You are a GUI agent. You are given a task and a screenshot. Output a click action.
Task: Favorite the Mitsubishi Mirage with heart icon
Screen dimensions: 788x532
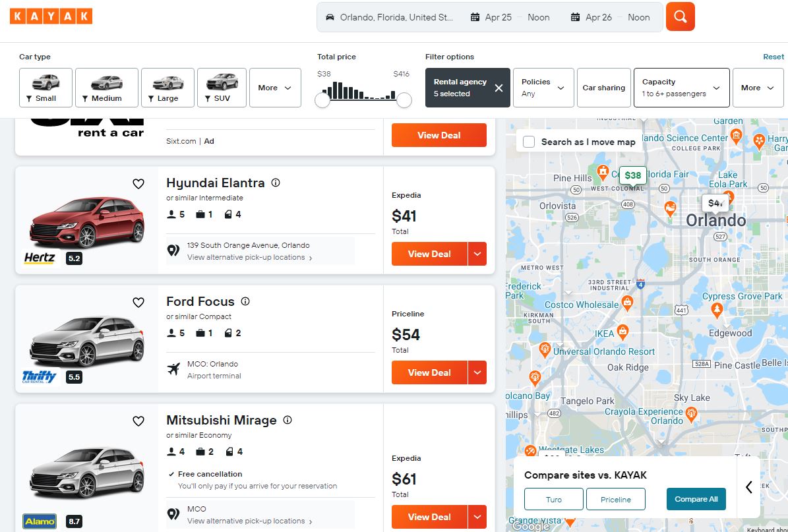(138, 421)
